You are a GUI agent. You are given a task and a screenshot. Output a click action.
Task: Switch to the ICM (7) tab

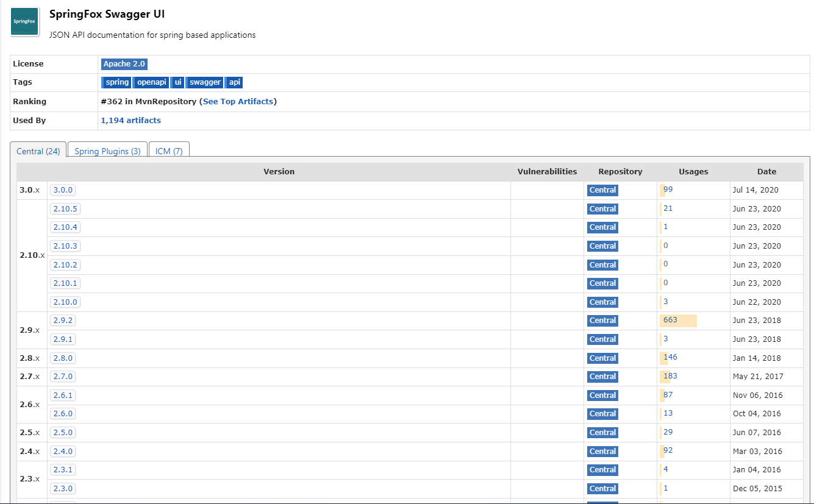(x=169, y=151)
